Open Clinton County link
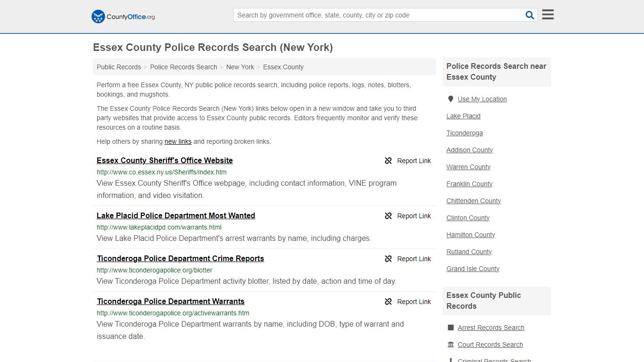Image resolution: width=644 pixels, height=362 pixels. click(x=468, y=218)
